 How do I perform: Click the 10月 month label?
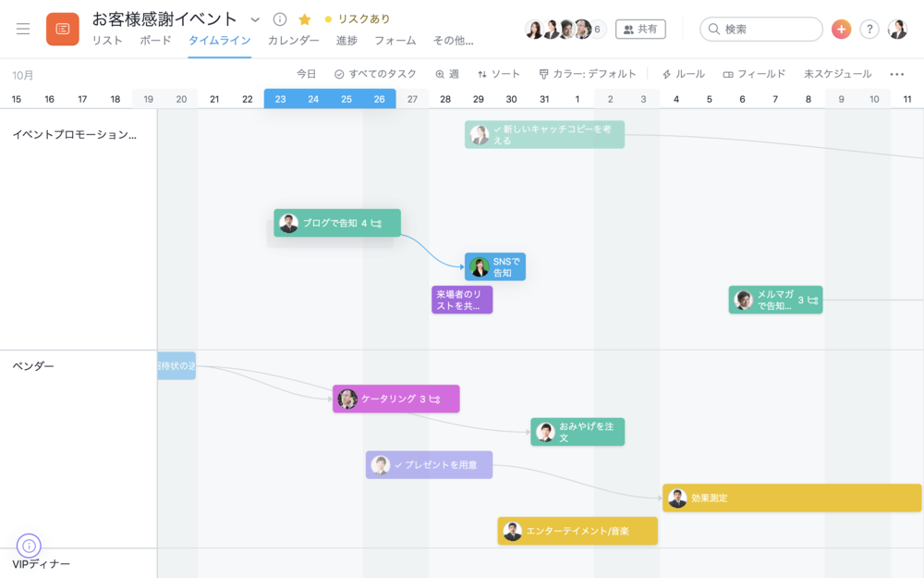pyautogui.click(x=22, y=76)
